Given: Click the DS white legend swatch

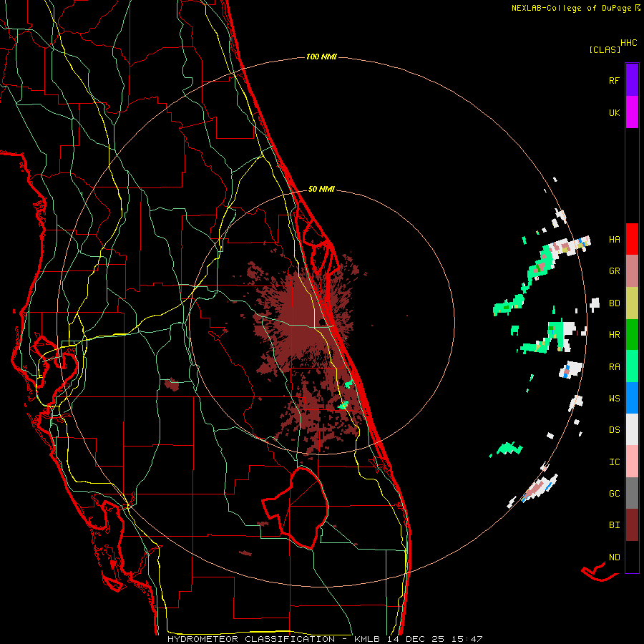Looking at the screenshot, I should (632, 429).
